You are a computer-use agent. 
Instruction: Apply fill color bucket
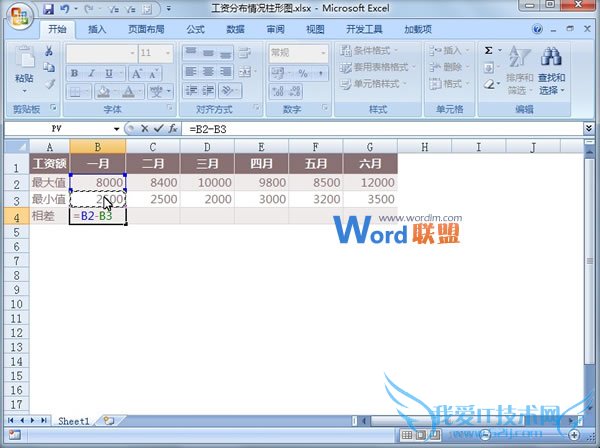coord(103,92)
